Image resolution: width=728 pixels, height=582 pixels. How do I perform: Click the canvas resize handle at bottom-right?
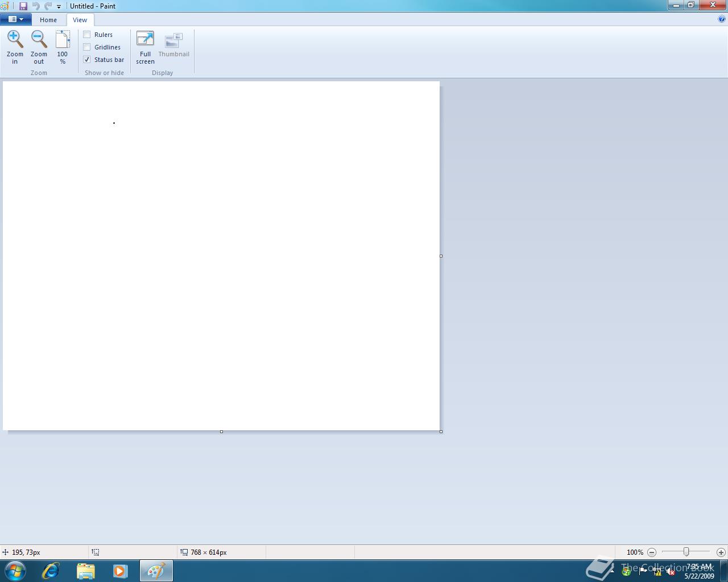(441, 431)
